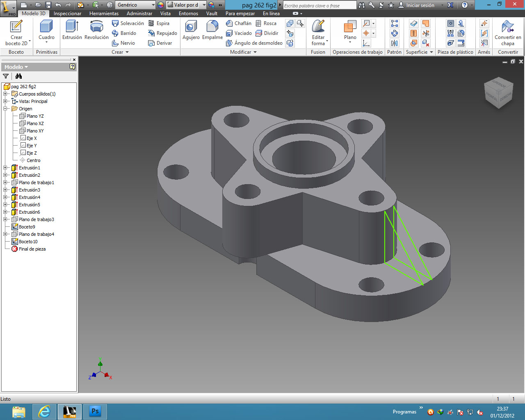Choose the Solevación loft tool

128,23
